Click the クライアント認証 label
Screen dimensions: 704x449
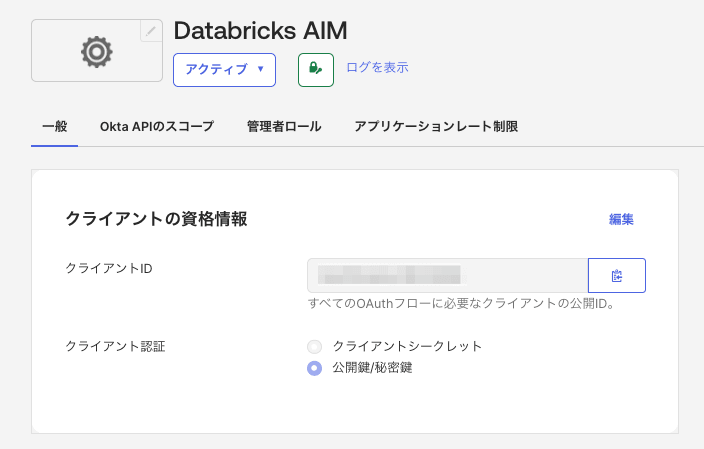(x=115, y=347)
